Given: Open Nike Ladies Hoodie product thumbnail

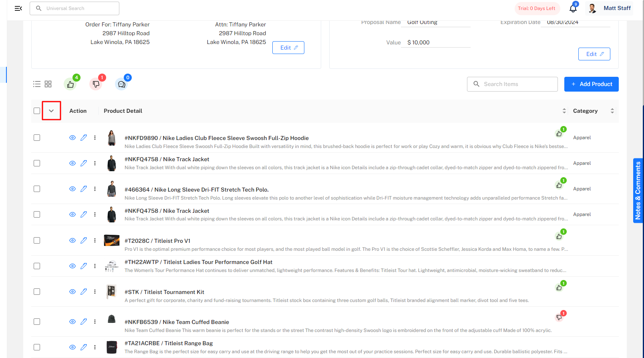Looking at the screenshot, I should 112,138.
